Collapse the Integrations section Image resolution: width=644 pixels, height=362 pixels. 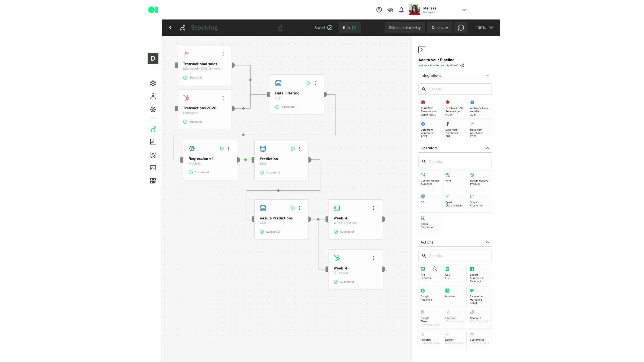(487, 75)
